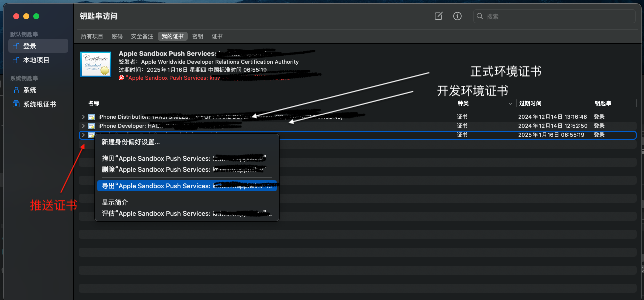Click the 签发者 Apple Worldwide Developer Relations line
This screenshot has height=300, width=644.
point(209,62)
